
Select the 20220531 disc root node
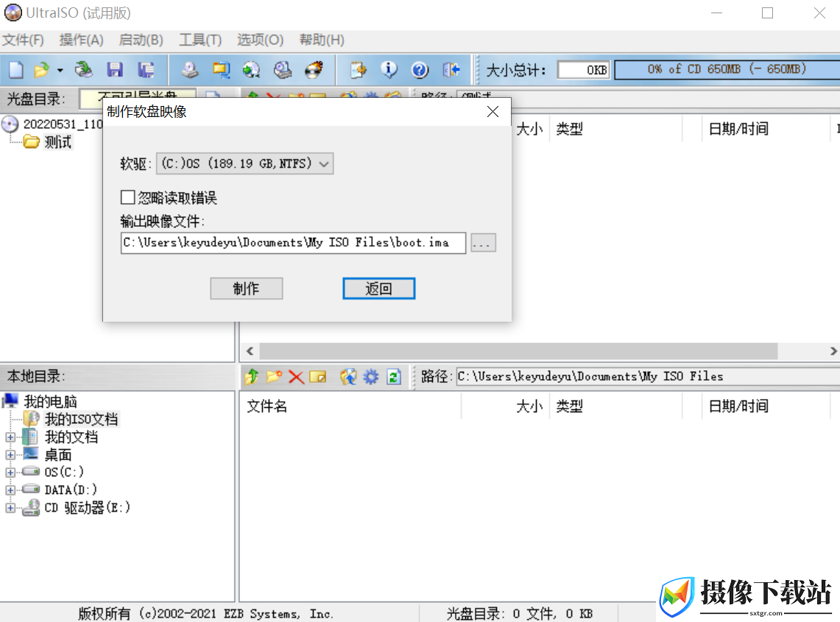pyautogui.click(x=62, y=124)
